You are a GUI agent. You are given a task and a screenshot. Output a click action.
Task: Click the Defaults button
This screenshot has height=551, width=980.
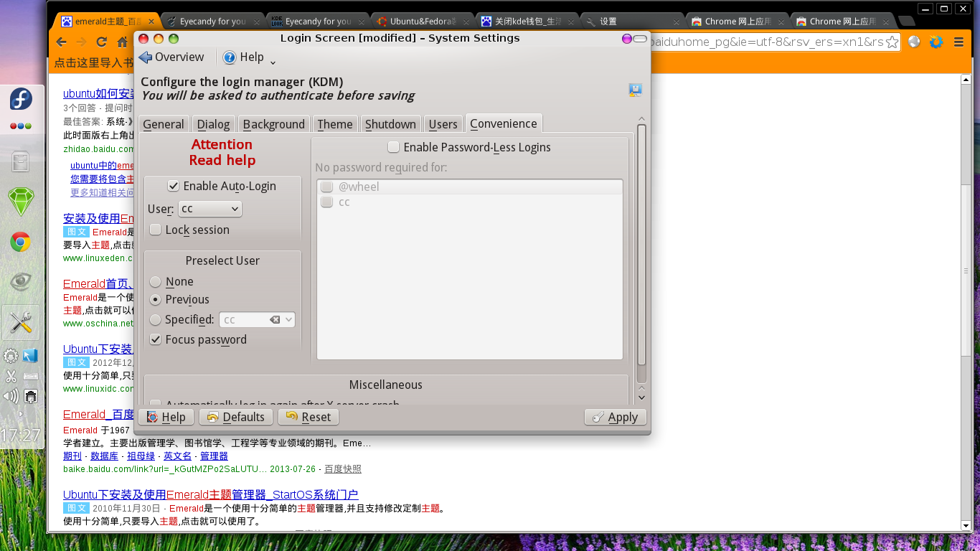235,417
